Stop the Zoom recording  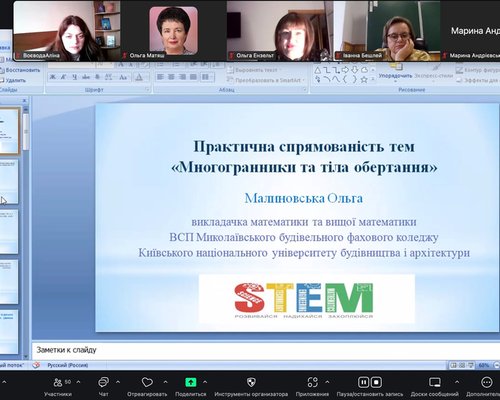tap(376, 382)
